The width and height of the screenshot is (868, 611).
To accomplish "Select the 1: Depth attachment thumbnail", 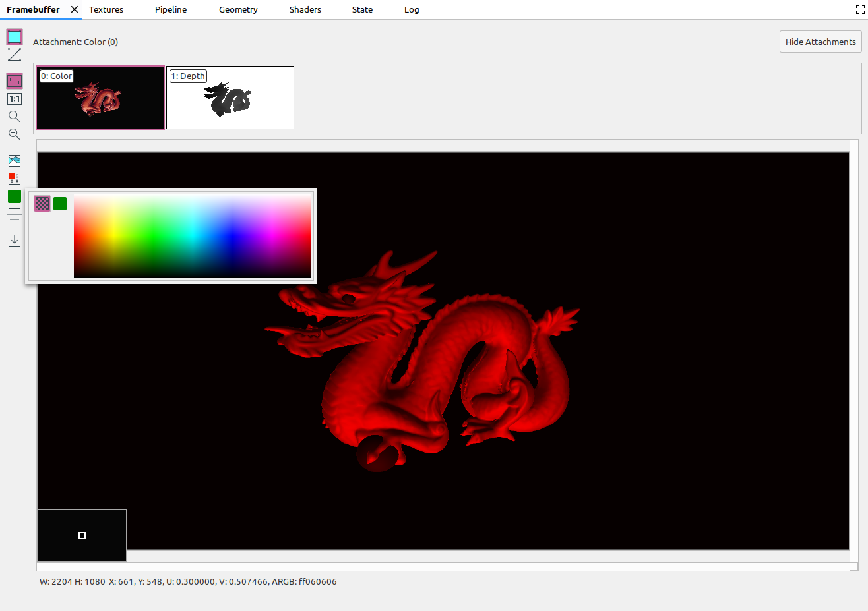I will click(x=230, y=98).
